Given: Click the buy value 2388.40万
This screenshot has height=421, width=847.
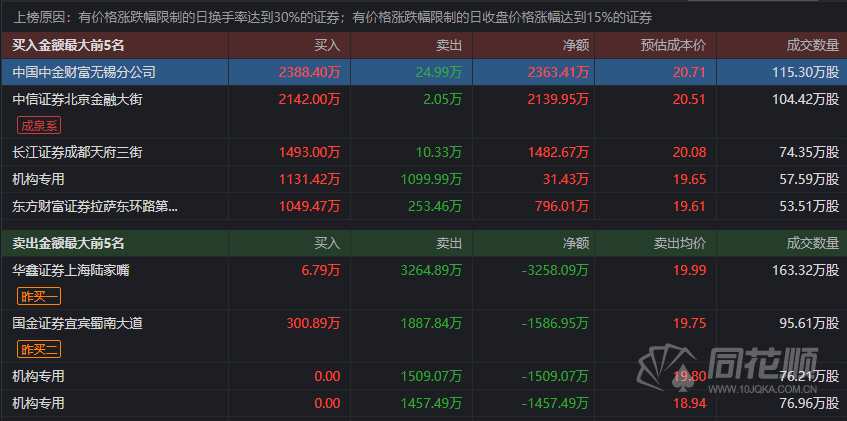Looking at the screenshot, I should tap(310, 72).
